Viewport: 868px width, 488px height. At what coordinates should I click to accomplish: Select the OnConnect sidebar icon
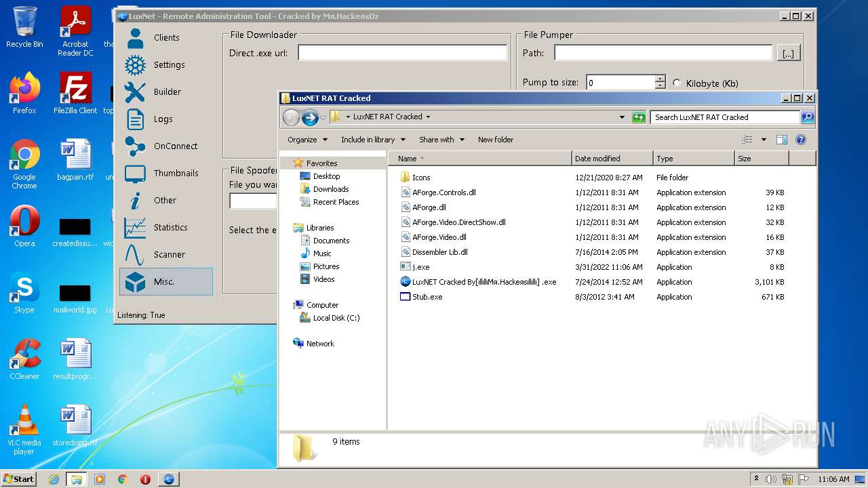coord(136,146)
